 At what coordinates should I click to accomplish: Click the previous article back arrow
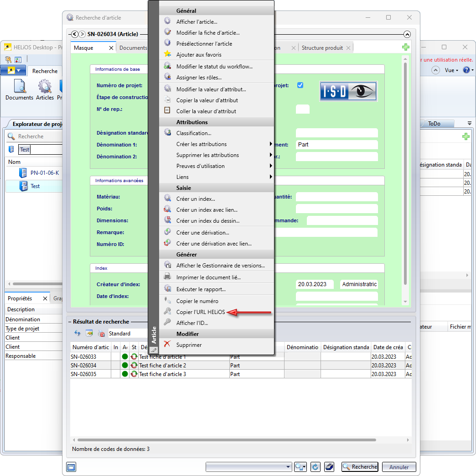[x=75, y=34]
